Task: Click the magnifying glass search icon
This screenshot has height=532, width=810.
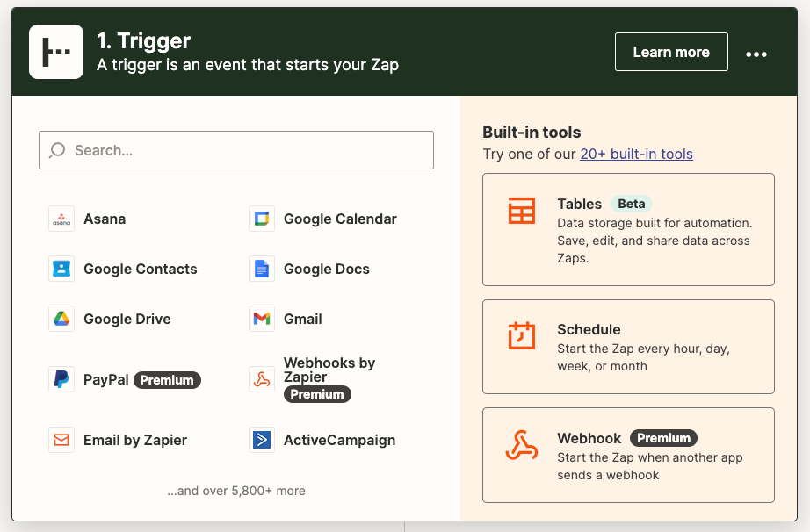Action: click(57, 150)
